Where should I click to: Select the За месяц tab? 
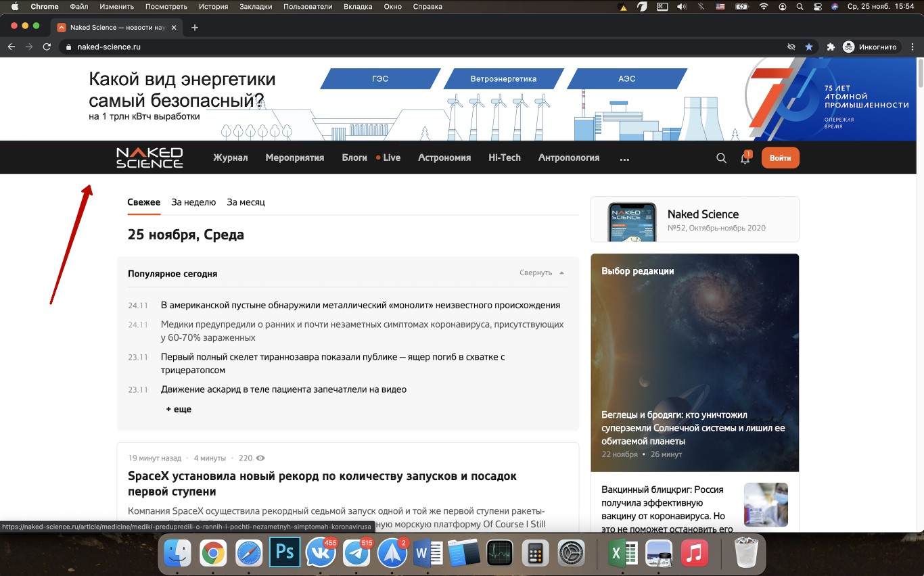pyautogui.click(x=246, y=202)
